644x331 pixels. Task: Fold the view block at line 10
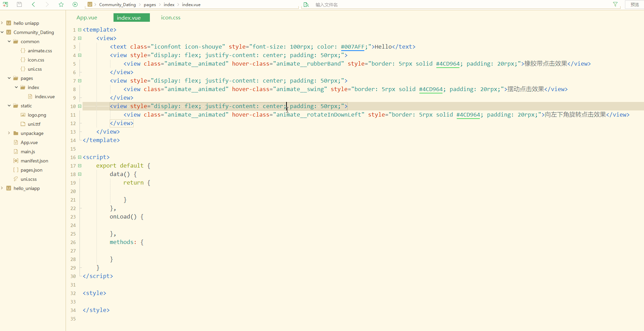pyautogui.click(x=80, y=106)
